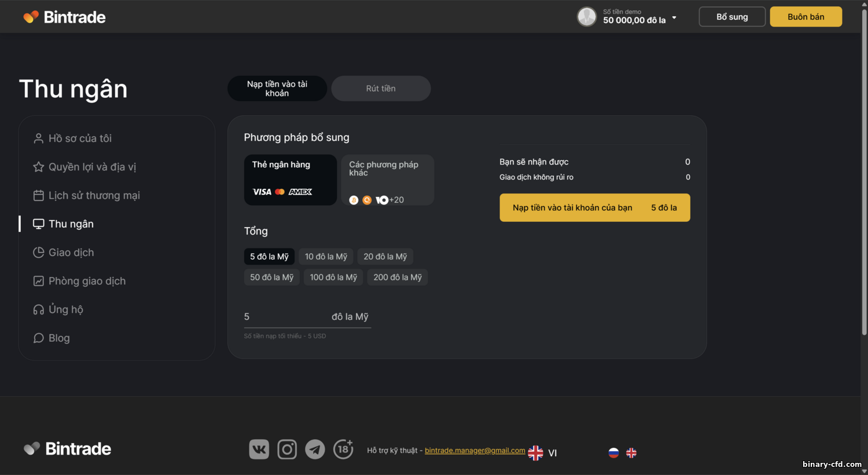Open the Instagram icon in footer
Image resolution: width=868 pixels, height=475 pixels.
click(287, 450)
